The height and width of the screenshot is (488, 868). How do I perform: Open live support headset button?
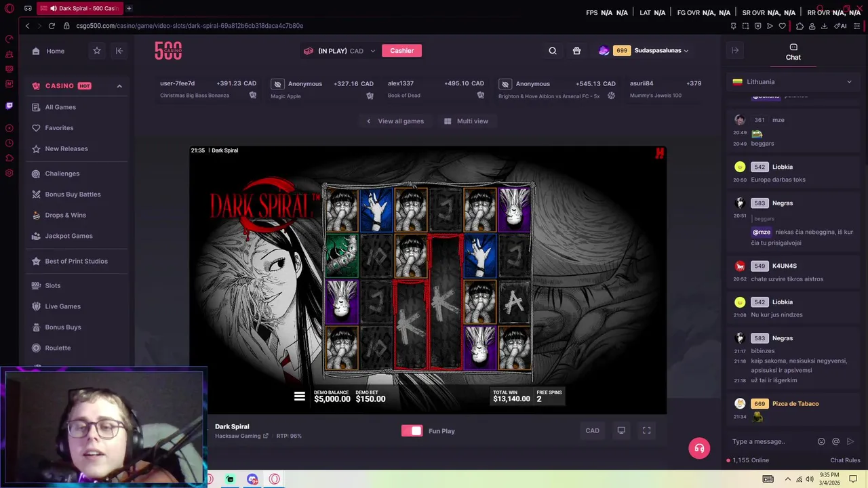[x=699, y=448]
